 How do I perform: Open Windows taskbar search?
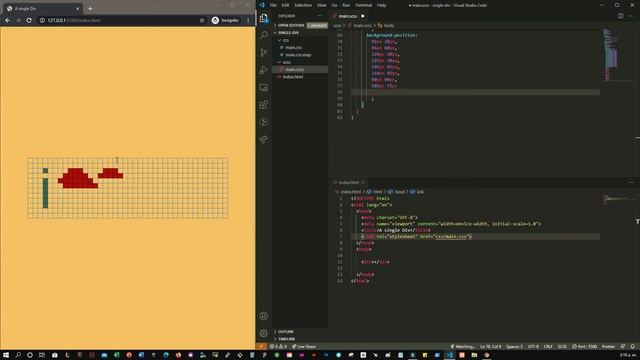[x=18, y=355]
